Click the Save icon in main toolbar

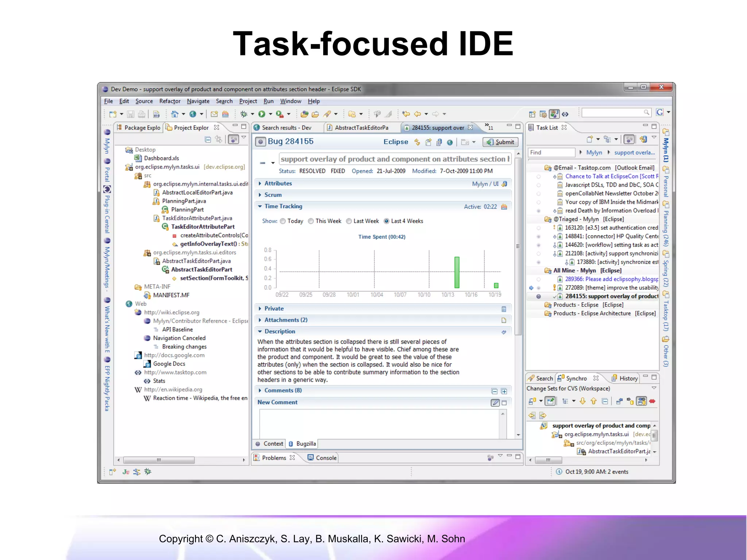point(130,114)
